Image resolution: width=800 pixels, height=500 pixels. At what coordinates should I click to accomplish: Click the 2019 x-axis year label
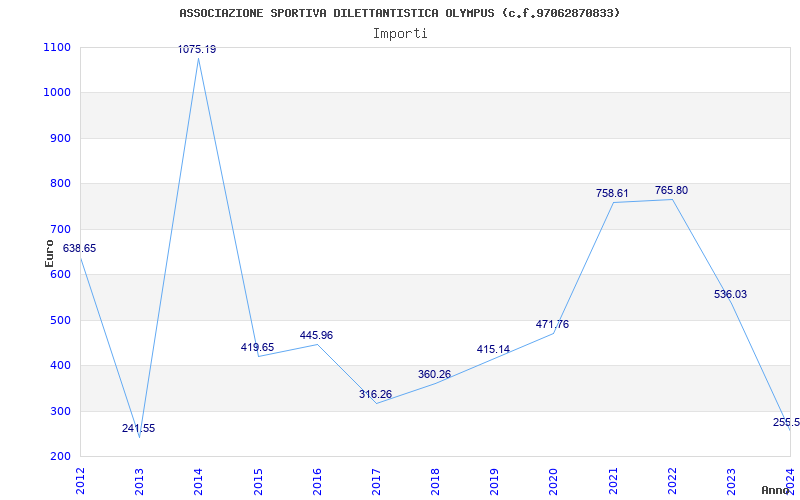(494, 481)
